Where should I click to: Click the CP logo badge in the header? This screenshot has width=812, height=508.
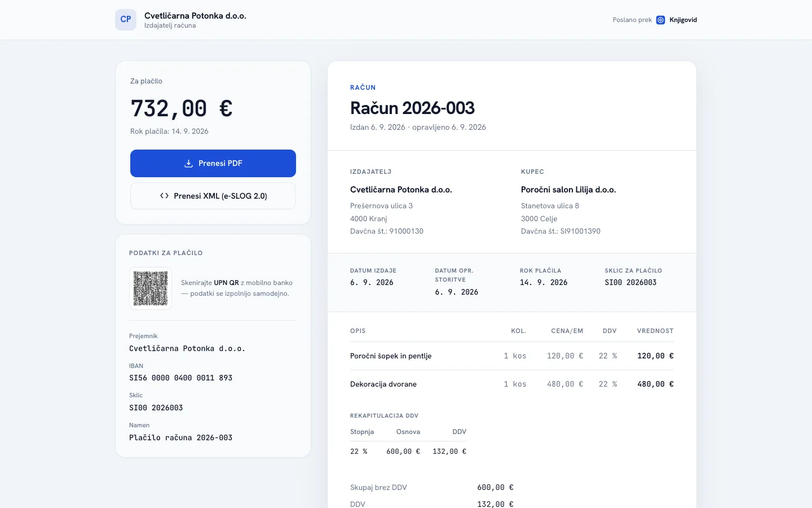point(126,20)
